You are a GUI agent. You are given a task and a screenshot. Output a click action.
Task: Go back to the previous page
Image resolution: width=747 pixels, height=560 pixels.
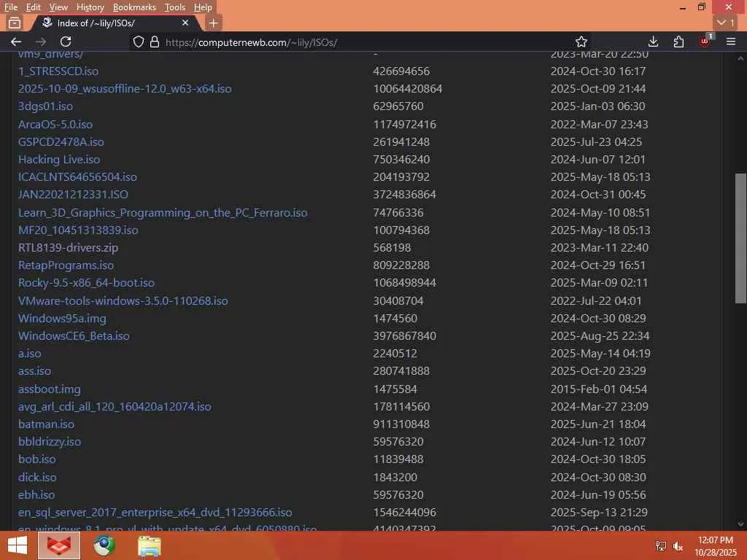pos(16,42)
